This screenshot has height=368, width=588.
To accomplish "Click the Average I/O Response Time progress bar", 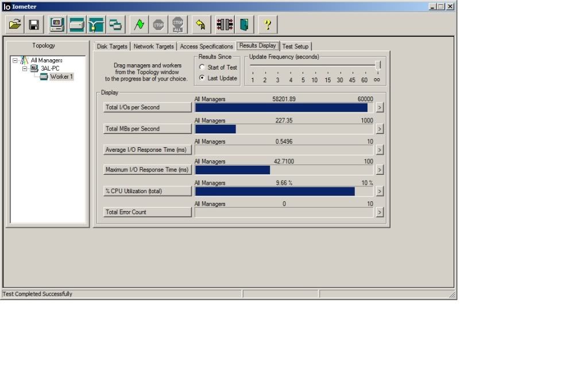I will click(284, 150).
